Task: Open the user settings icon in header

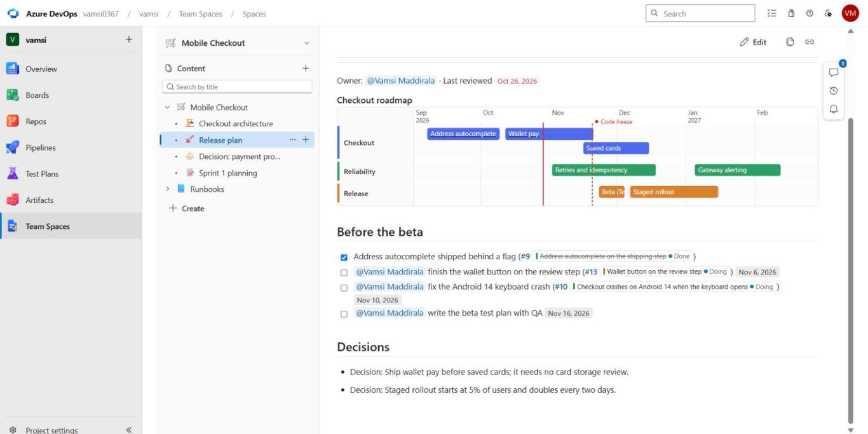Action: 828,13
